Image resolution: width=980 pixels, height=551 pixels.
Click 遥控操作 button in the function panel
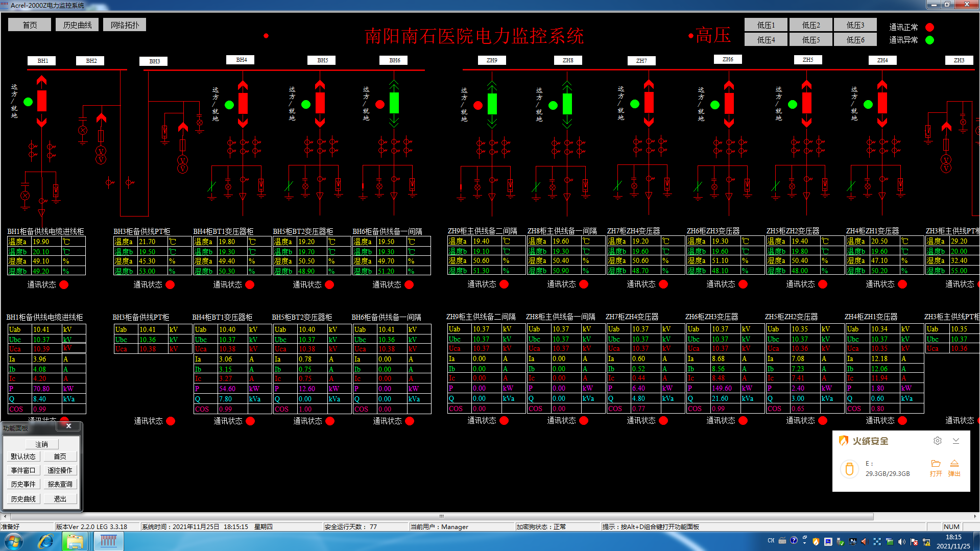60,470
